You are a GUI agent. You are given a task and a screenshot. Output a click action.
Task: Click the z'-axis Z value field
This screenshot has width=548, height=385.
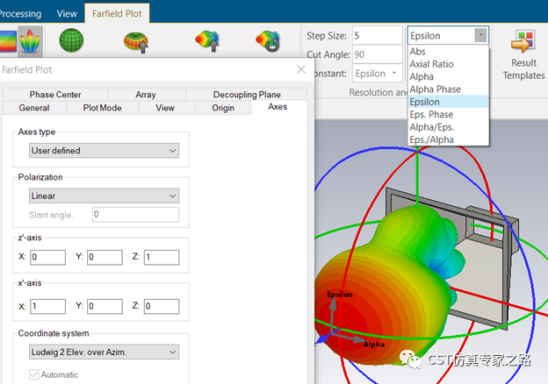pyautogui.click(x=161, y=257)
